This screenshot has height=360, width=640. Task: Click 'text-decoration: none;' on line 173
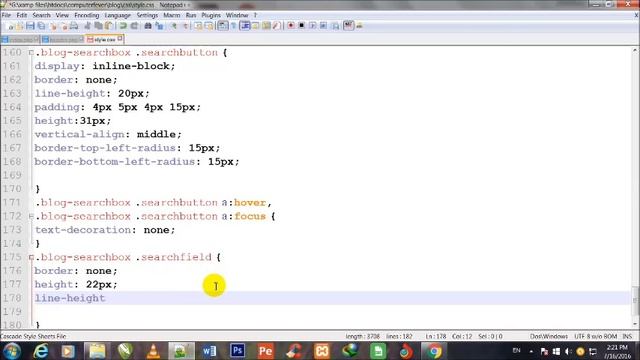(105, 230)
